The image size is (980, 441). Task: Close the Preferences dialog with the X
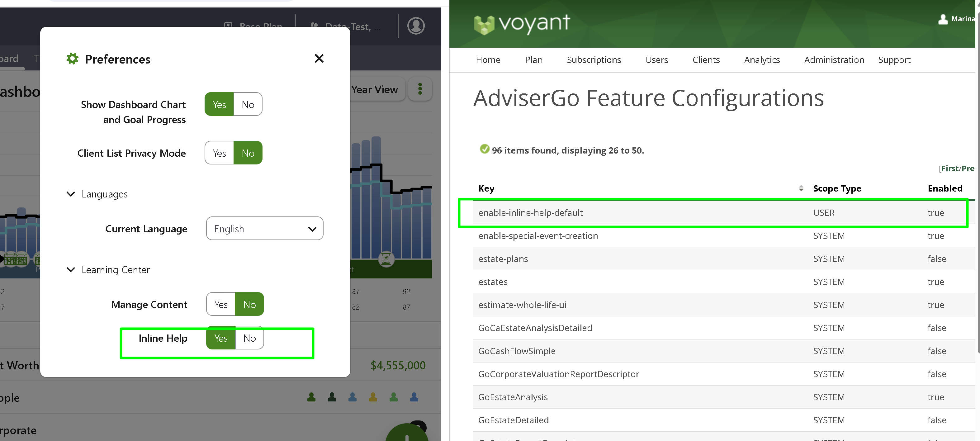[x=319, y=58]
